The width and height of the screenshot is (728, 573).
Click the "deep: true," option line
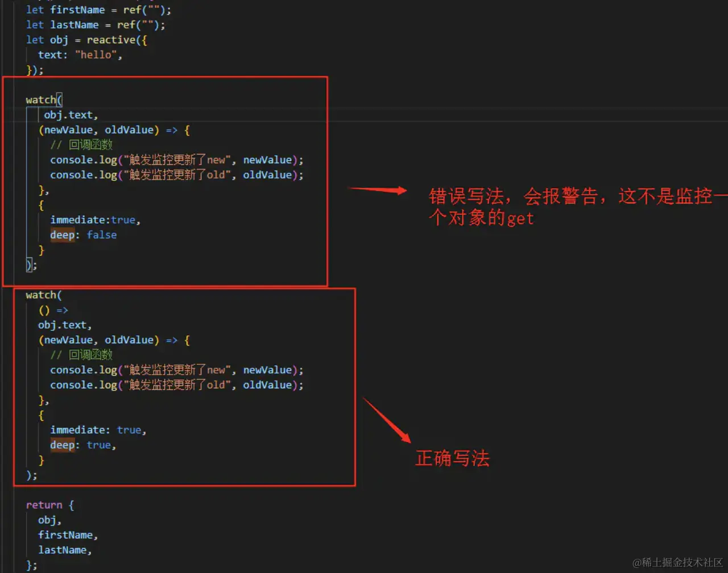(x=84, y=445)
